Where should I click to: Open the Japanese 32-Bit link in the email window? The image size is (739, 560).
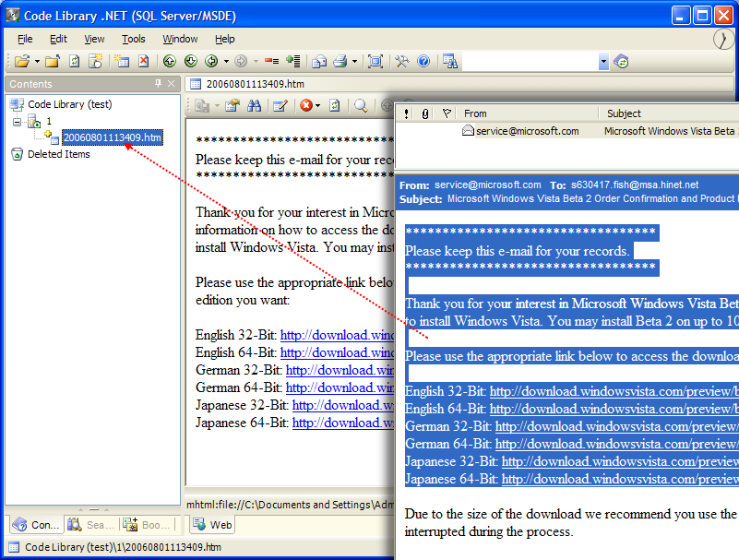point(620,461)
